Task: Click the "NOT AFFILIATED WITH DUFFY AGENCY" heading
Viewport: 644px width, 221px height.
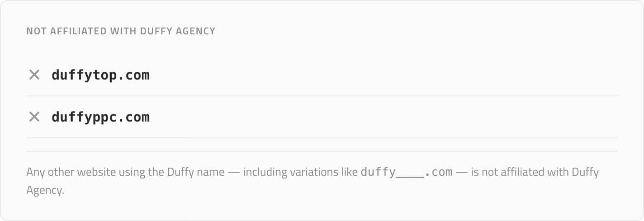Action: click(121, 31)
